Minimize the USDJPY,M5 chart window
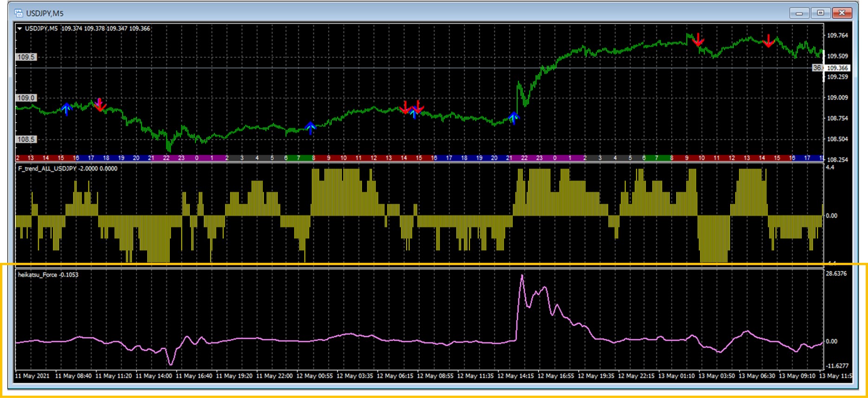Screen dimensions: 868x398 tap(799, 13)
